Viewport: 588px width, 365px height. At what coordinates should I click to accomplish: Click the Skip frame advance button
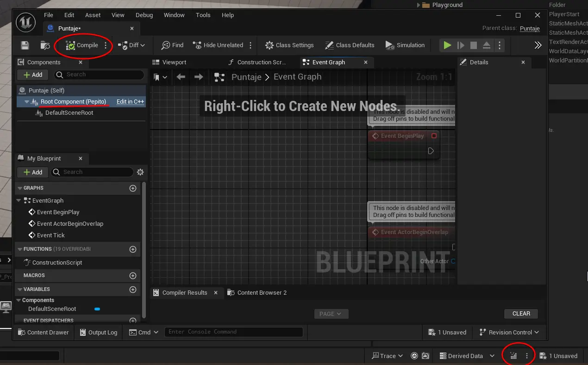pos(461,45)
